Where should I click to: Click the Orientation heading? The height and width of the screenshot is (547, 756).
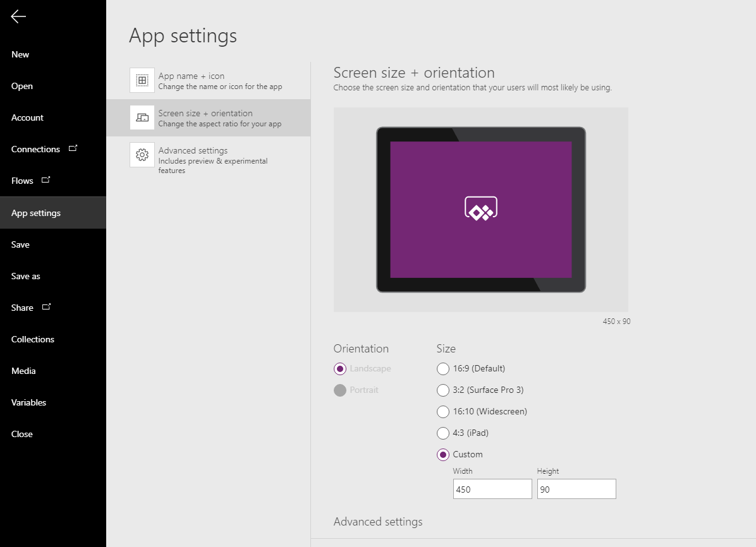[361, 349]
